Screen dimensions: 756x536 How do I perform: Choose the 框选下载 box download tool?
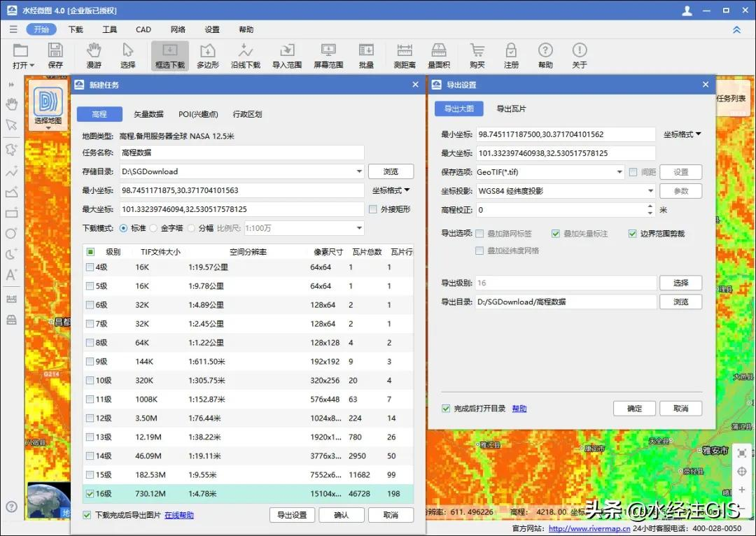pos(169,55)
